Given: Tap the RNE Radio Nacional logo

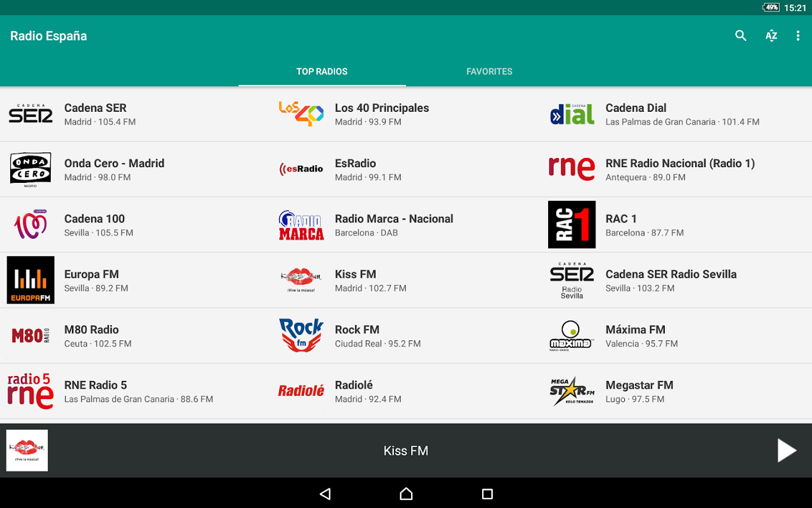Looking at the screenshot, I should point(572,169).
